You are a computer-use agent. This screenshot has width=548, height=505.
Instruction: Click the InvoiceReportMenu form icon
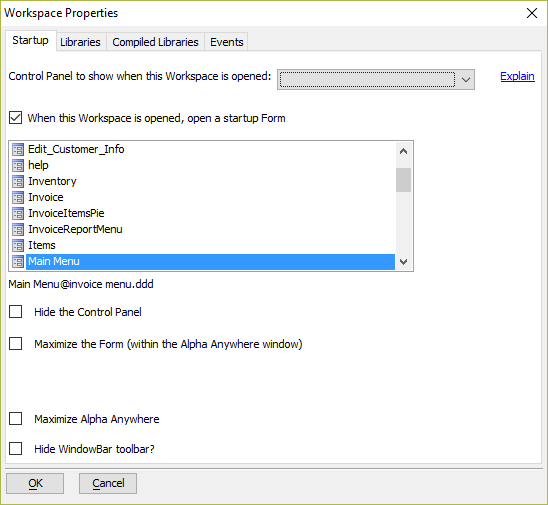[x=18, y=230]
